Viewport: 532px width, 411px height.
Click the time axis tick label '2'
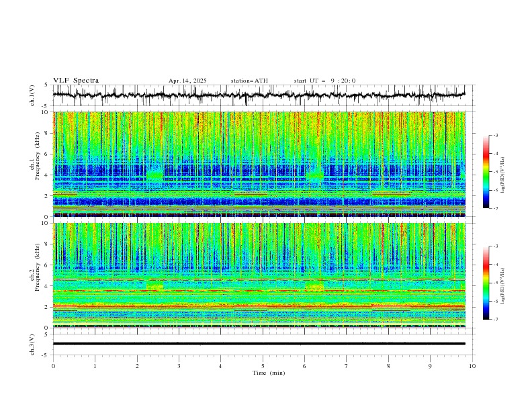click(x=137, y=366)
